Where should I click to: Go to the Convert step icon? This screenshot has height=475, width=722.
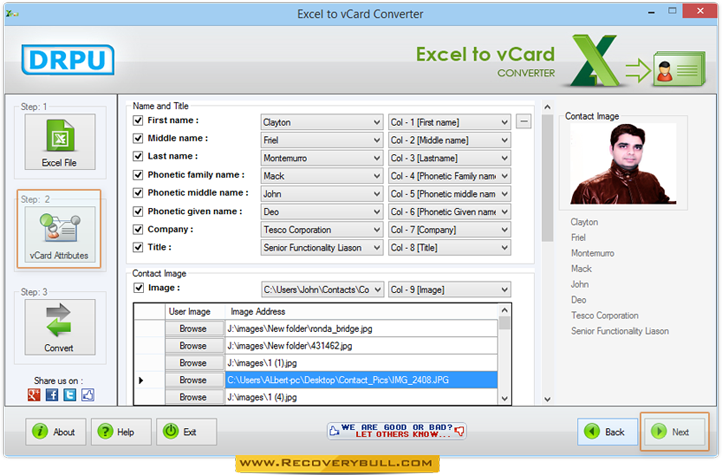(60, 327)
